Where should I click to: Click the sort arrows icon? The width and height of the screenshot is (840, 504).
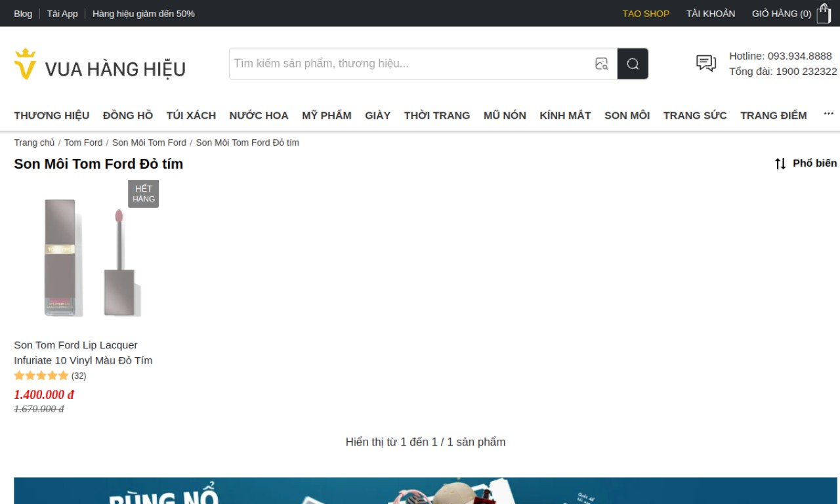tap(780, 163)
